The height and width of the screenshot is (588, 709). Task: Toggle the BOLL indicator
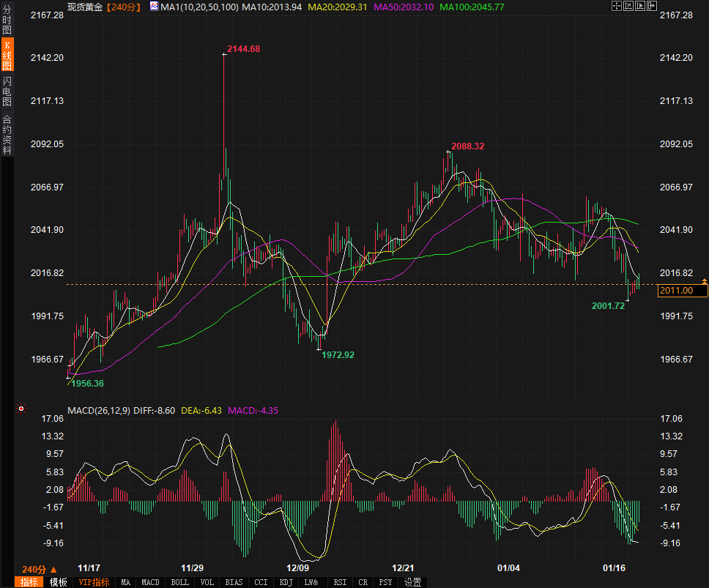coord(179,582)
